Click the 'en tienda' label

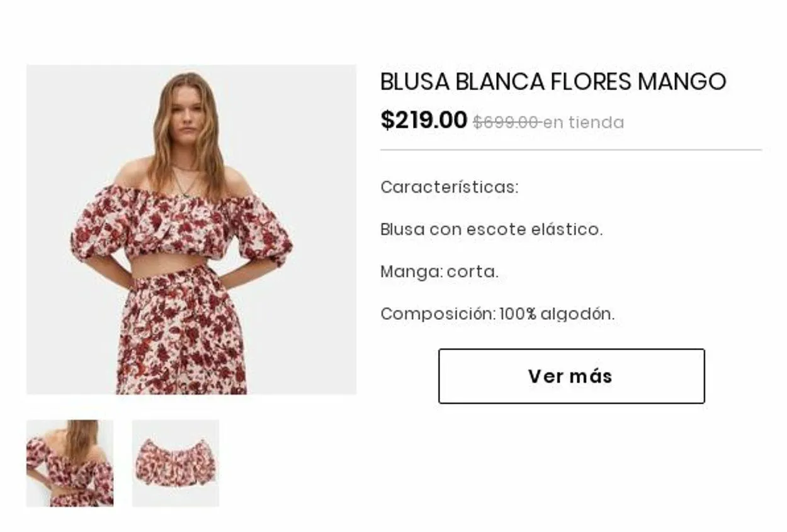[x=584, y=122]
